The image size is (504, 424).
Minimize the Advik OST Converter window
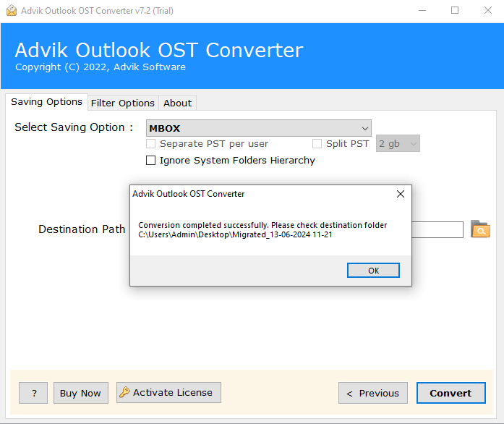coord(422,11)
